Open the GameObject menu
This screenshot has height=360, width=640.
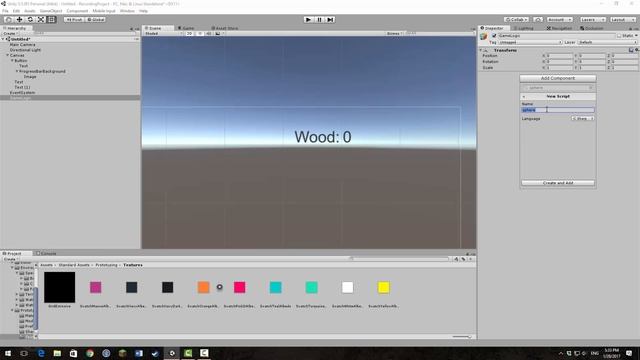tap(51, 11)
